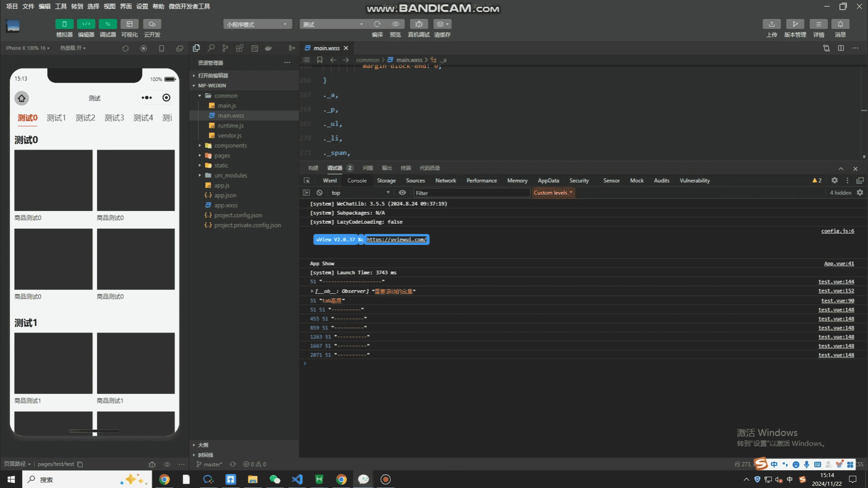The image size is (868, 488).
Task: Switch to the Network tab
Action: [445, 180]
